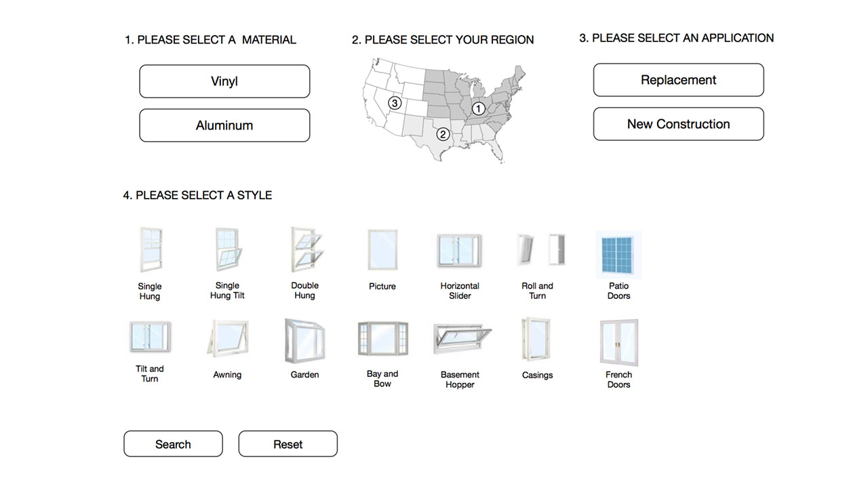
Task: Choose Vinyl as the material
Action: pos(224,81)
